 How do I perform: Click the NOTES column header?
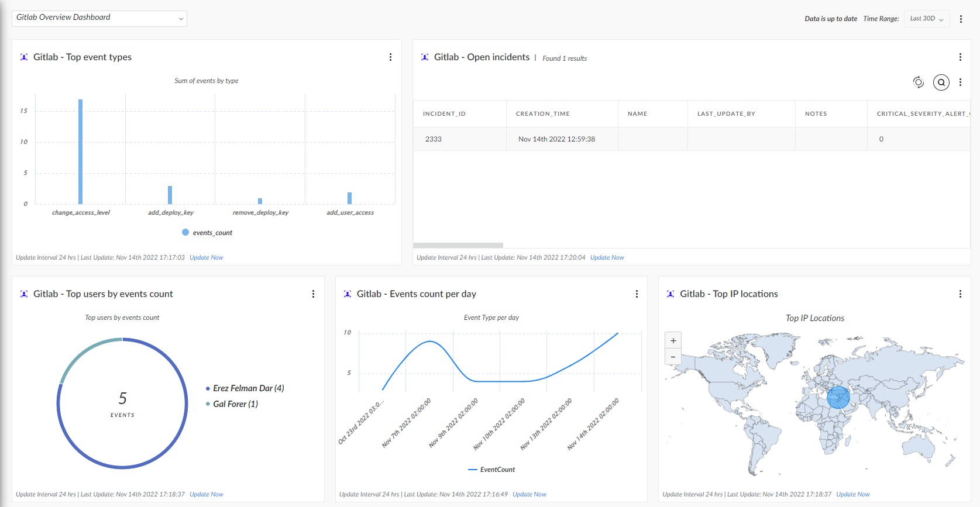click(x=831, y=114)
